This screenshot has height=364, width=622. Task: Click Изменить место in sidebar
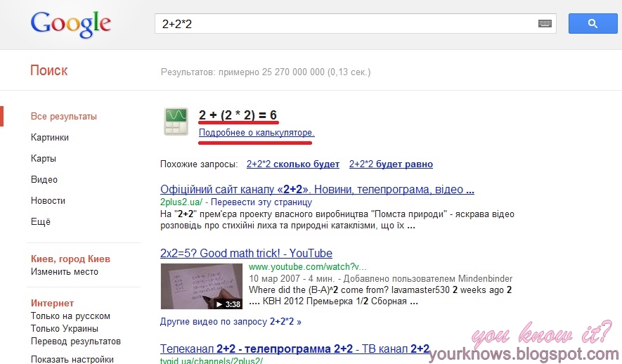(x=65, y=272)
